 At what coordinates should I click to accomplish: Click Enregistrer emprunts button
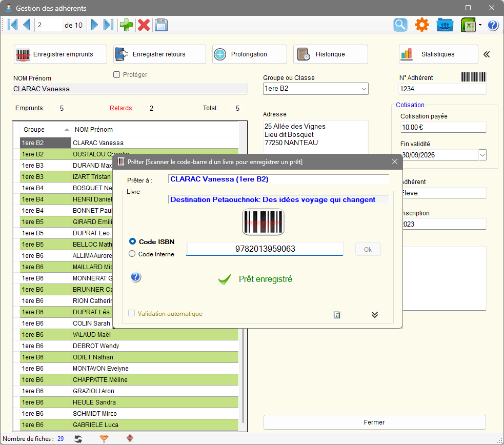click(x=61, y=54)
